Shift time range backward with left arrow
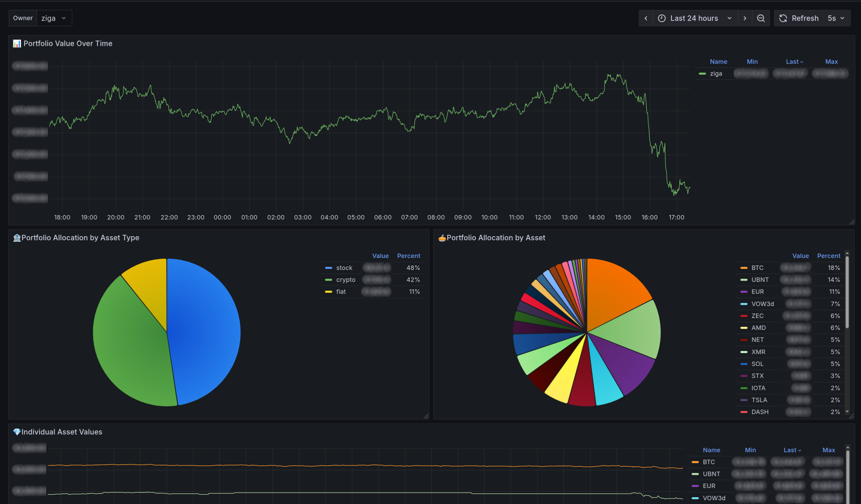 click(645, 18)
